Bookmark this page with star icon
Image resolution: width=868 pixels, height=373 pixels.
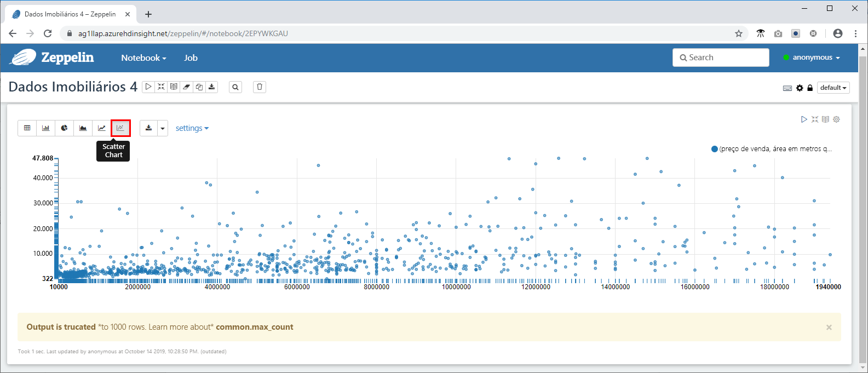click(x=739, y=33)
